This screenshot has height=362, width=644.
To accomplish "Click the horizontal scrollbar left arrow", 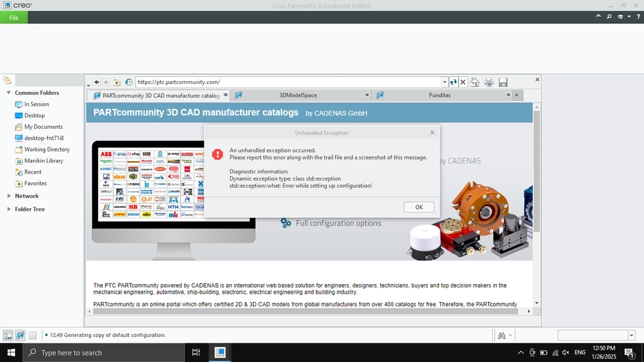I will tap(90, 312).
